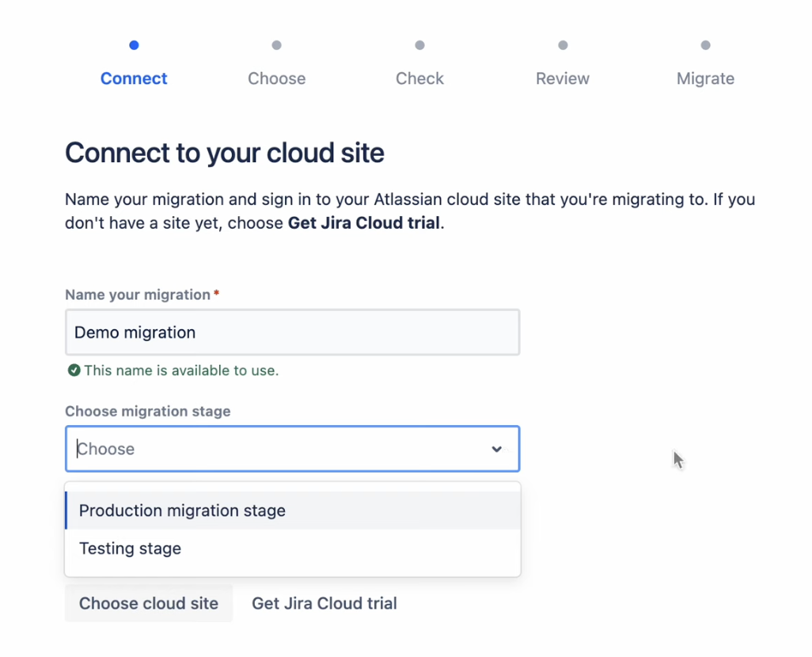Open the Choose migration stage combo box
Image resolution: width=812 pixels, height=657 pixels.
click(277, 449)
